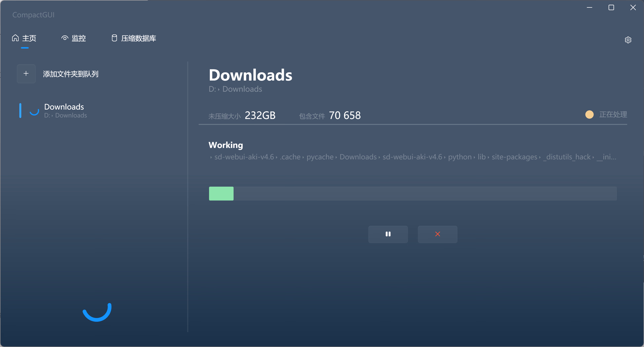Select Downloads entry in the queue list
This screenshot has height=347, width=644.
coord(65,110)
